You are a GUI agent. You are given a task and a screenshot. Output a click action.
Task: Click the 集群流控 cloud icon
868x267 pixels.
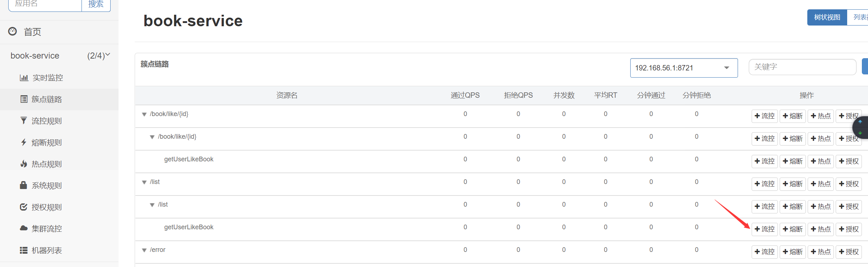pyautogui.click(x=24, y=228)
